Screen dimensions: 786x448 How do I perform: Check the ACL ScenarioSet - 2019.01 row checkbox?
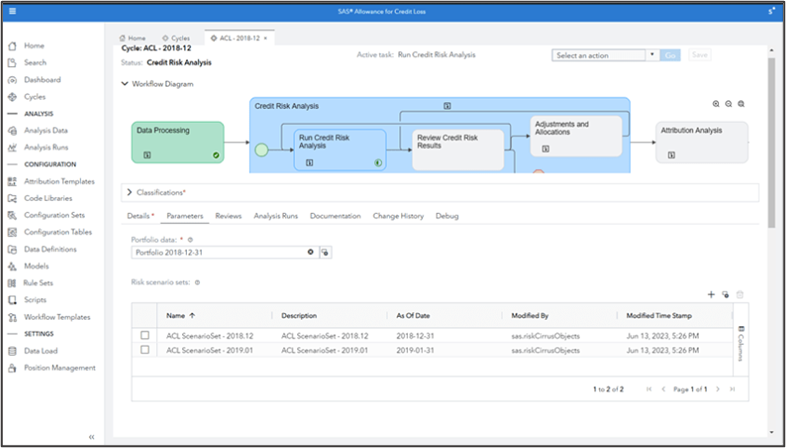145,350
